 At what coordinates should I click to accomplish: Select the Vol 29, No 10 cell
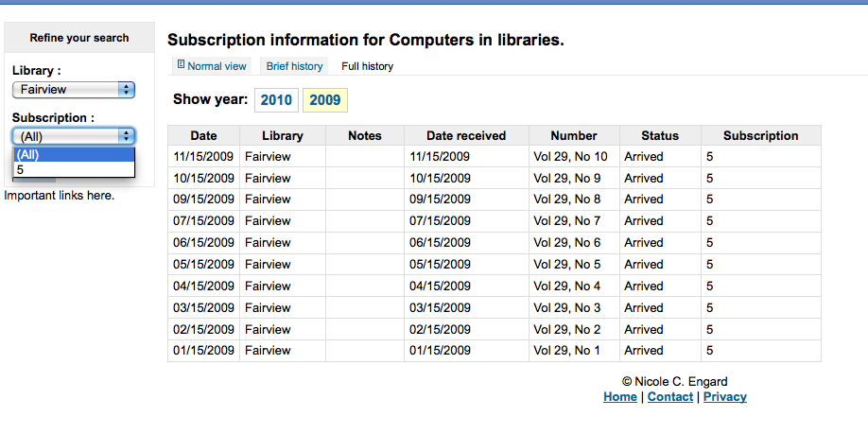pyautogui.click(x=570, y=156)
